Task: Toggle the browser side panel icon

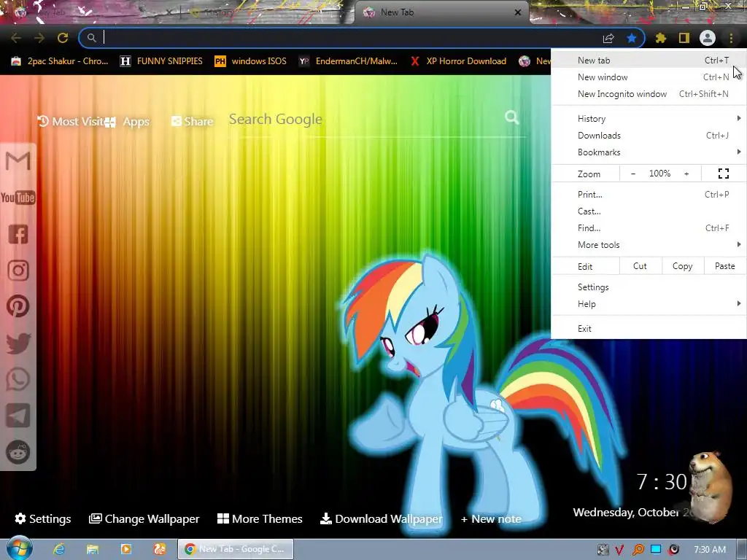Action: (684, 38)
